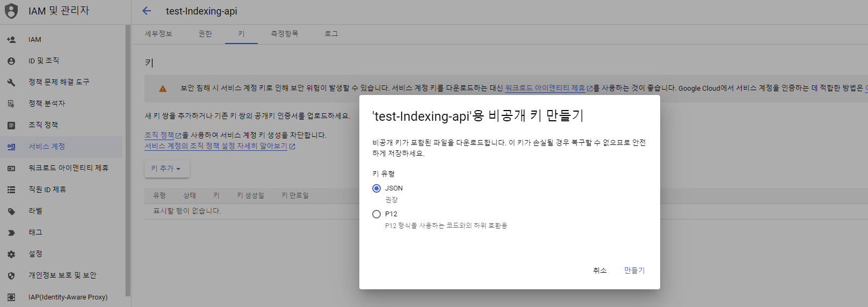868x307 pixels.
Task: Open 정책 분석자 in sidebar
Action: [61, 104]
